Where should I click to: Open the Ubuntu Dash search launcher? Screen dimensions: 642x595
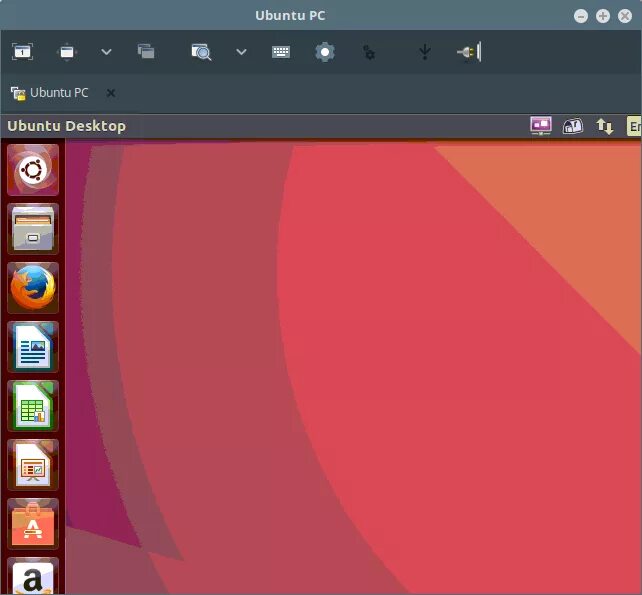[33, 170]
